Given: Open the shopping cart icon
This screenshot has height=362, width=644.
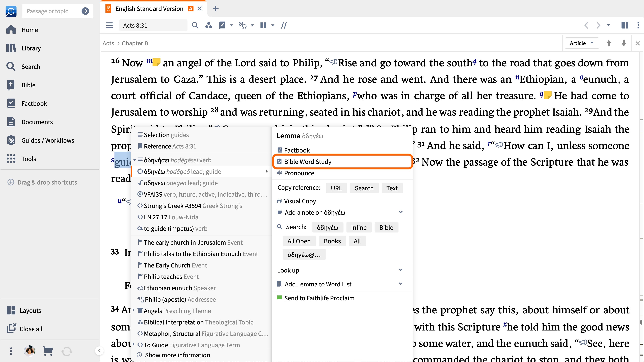Looking at the screenshot, I should pyautogui.click(x=48, y=351).
